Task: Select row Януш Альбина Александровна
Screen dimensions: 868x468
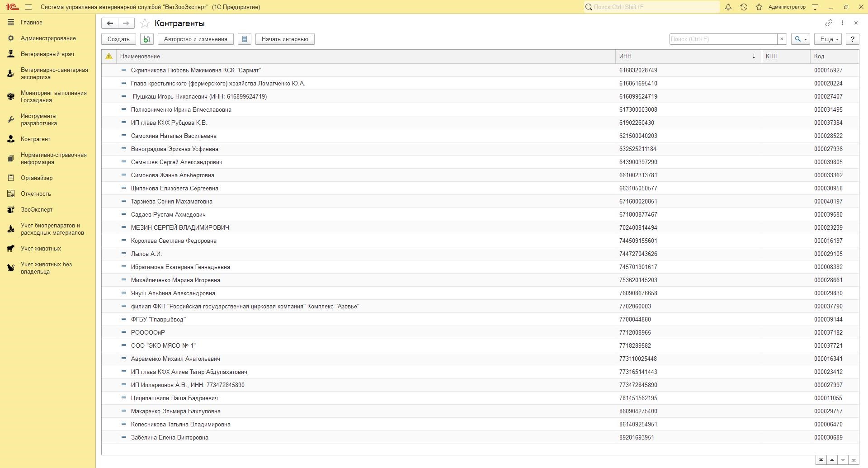Action: click(x=480, y=293)
